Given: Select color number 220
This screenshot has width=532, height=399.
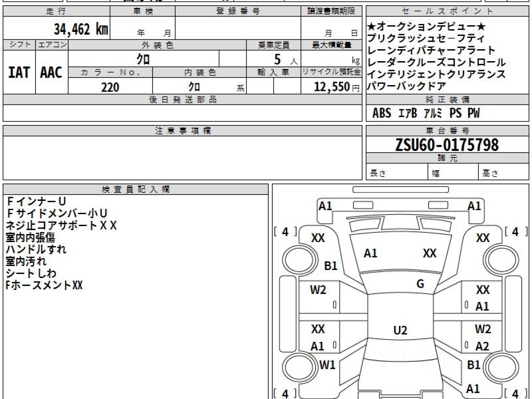Looking at the screenshot, I should [110, 87].
